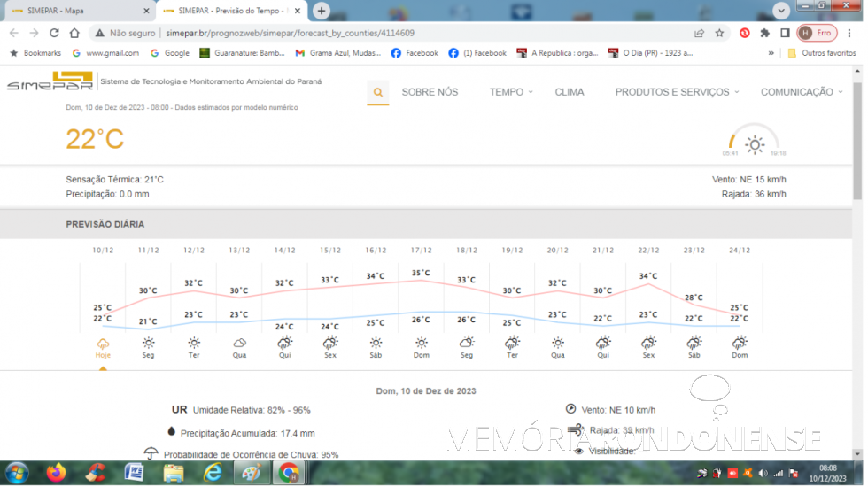This screenshot has height=487, width=868.
Task: Reload the page with the refresh icon
Action: point(54,33)
